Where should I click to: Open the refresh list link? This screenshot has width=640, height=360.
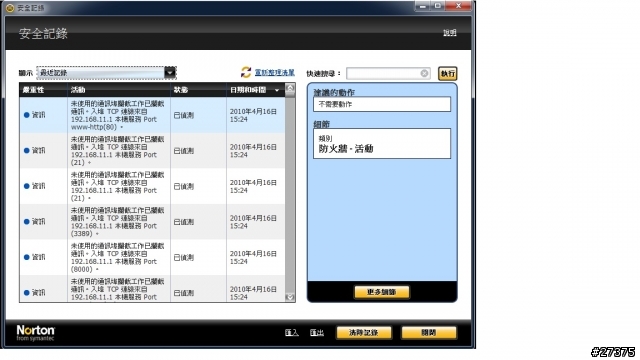(275, 73)
